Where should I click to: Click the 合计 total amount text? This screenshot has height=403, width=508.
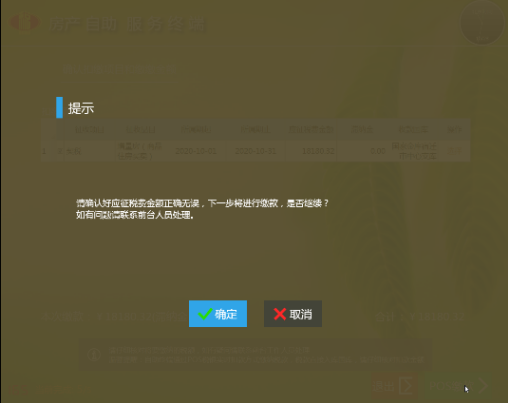click(420, 317)
